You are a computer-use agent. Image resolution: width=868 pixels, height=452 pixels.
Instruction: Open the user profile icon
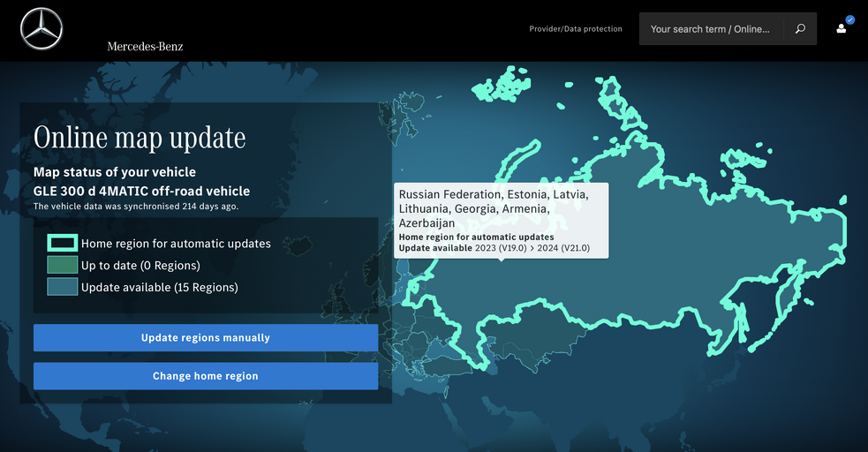[842, 29]
